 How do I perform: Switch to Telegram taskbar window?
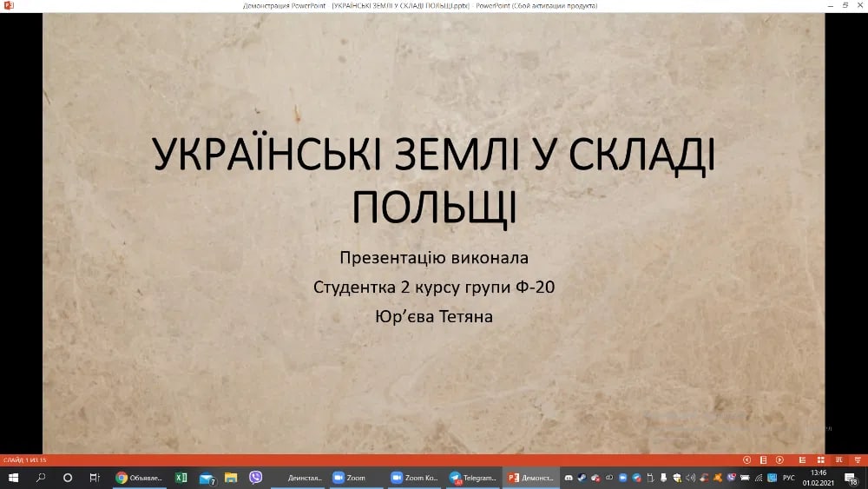[x=473, y=478]
